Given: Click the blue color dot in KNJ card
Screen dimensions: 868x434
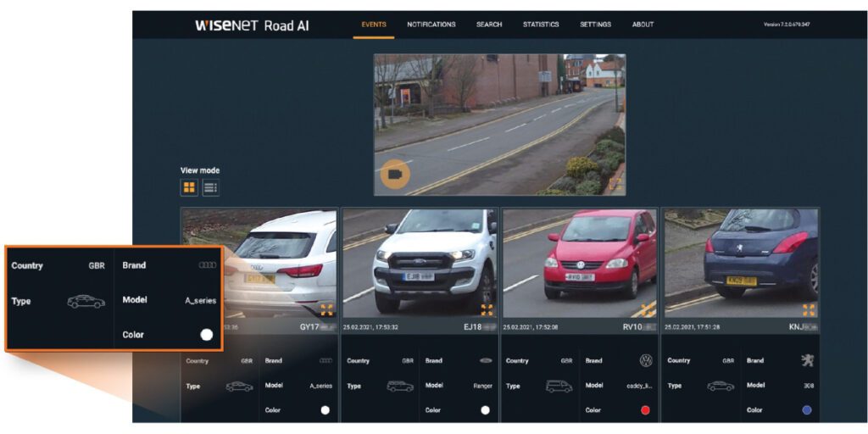Looking at the screenshot, I should (x=807, y=410).
